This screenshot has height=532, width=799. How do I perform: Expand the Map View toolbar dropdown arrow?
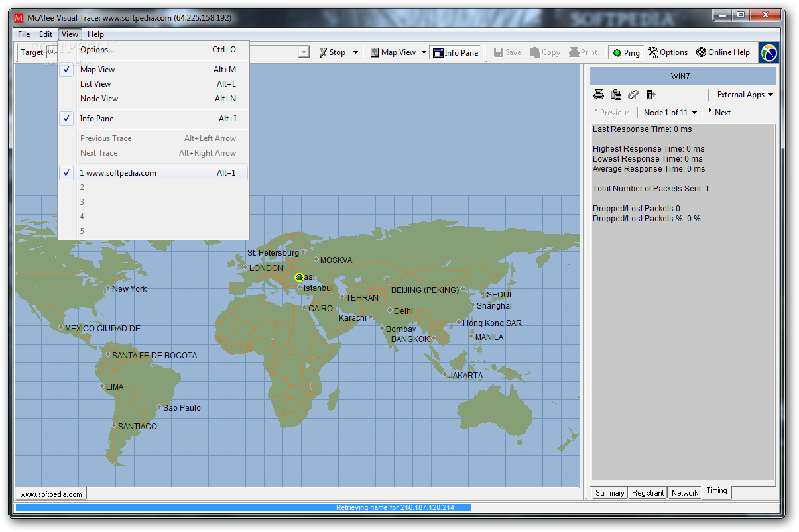tap(424, 52)
